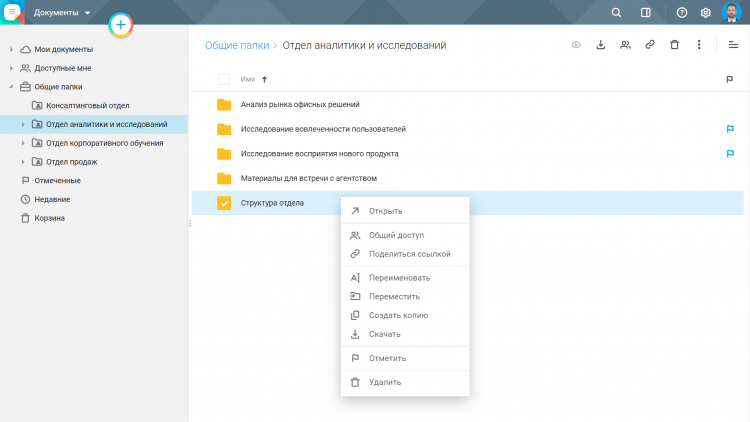Click the link icon in toolbar
Viewport: 750px width, 422px height.
650,45
